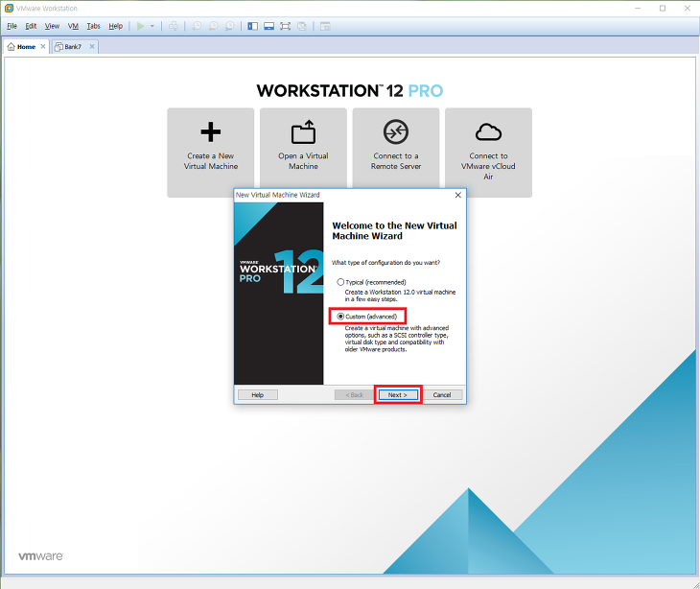Click the Take Snapshot toolbar icon
Image resolution: width=700 pixels, height=589 pixels.
[197, 26]
